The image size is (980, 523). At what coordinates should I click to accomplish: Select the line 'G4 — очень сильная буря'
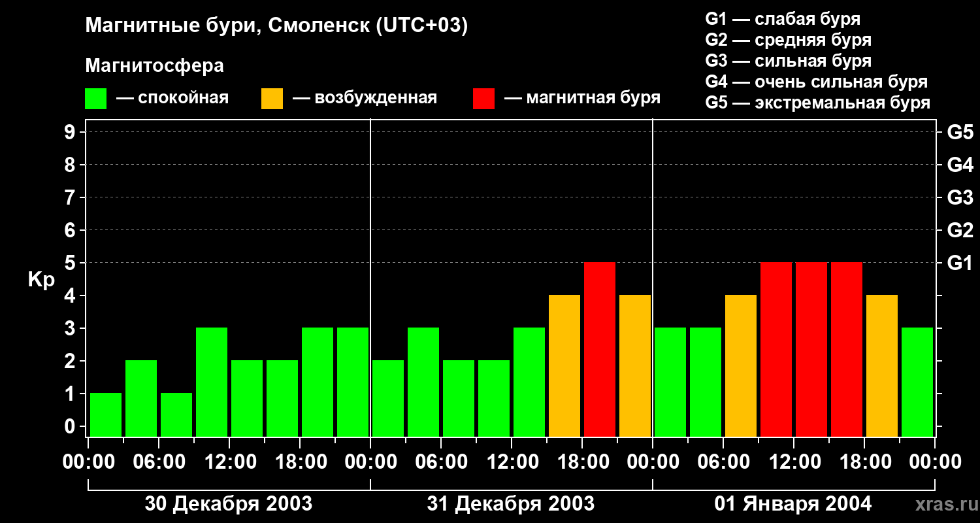(816, 82)
